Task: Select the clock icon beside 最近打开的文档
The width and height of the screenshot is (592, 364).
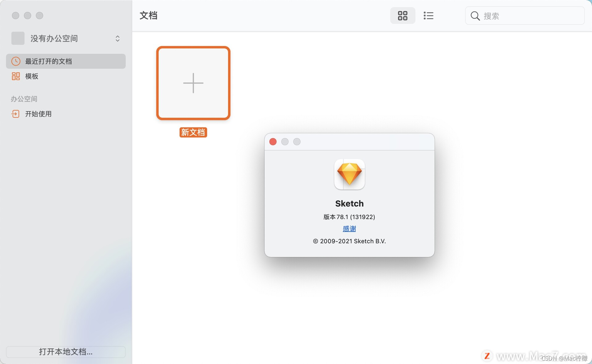Action: 16,61
